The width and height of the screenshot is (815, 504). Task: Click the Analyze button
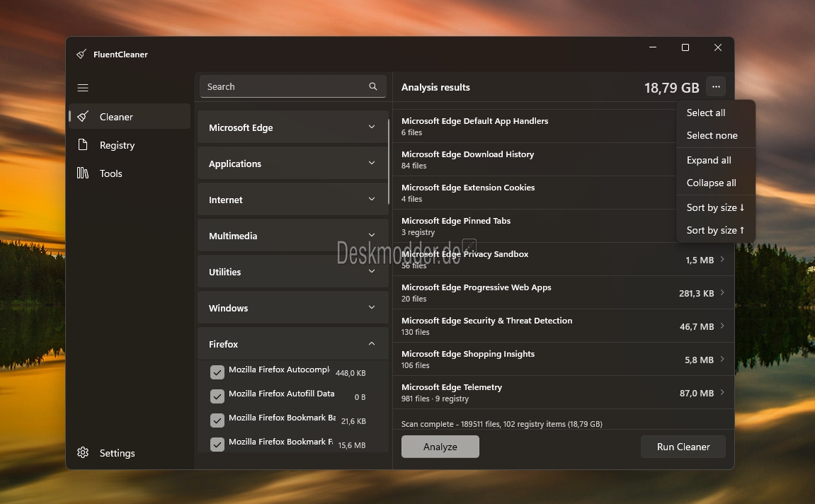[x=440, y=447]
